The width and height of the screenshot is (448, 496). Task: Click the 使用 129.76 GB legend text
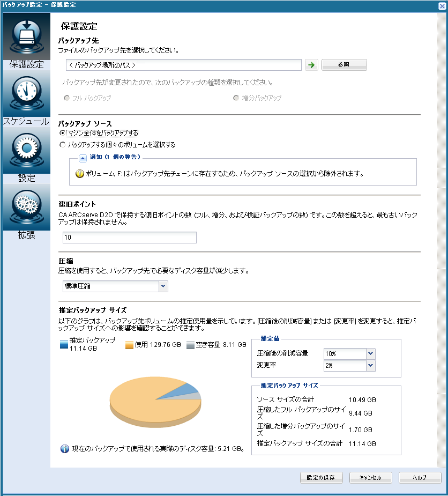pyautogui.click(x=158, y=344)
